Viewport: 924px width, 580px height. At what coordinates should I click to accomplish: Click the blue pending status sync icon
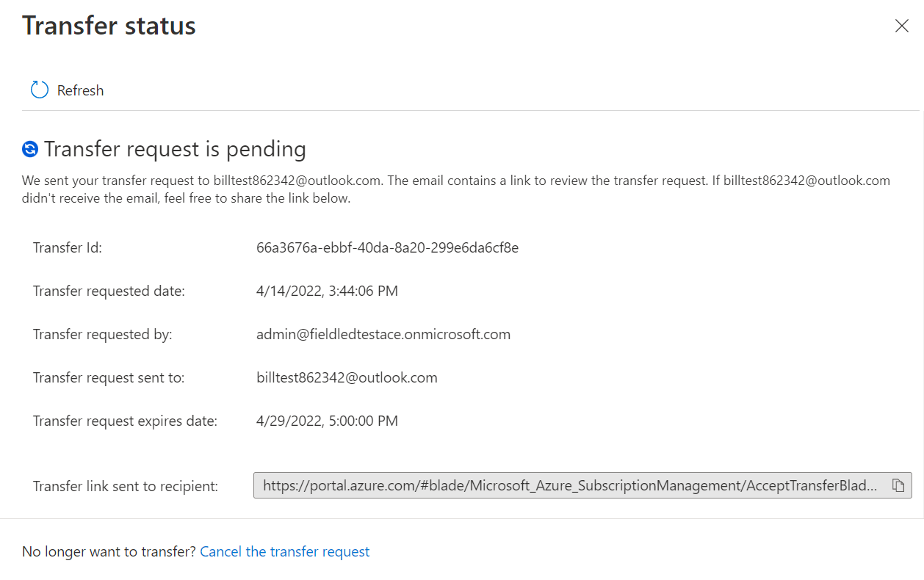tap(30, 150)
